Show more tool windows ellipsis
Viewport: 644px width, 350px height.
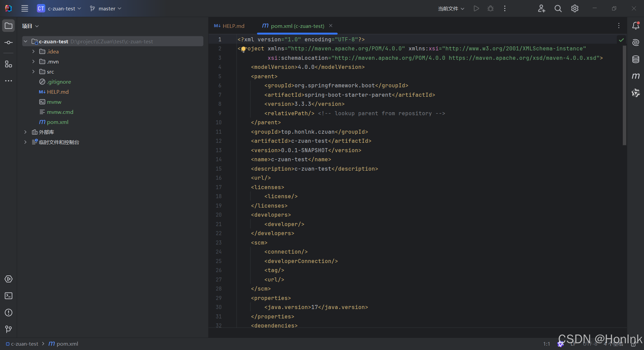[8, 81]
